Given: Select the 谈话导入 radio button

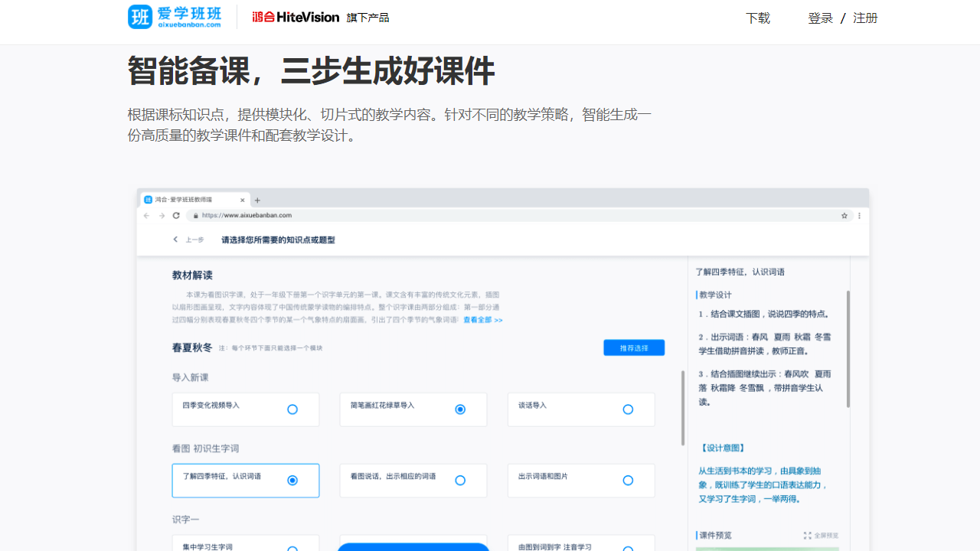Looking at the screenshot, I should tap(628, 409).
